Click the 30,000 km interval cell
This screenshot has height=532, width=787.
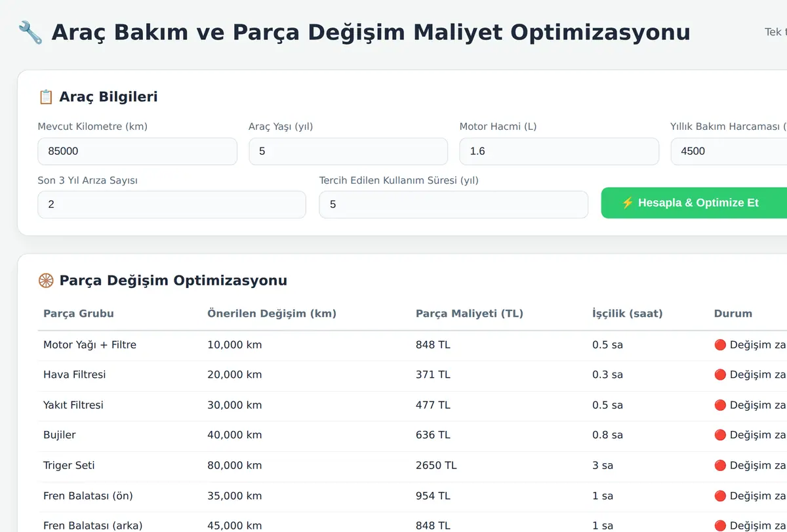(x=234, y=405)
